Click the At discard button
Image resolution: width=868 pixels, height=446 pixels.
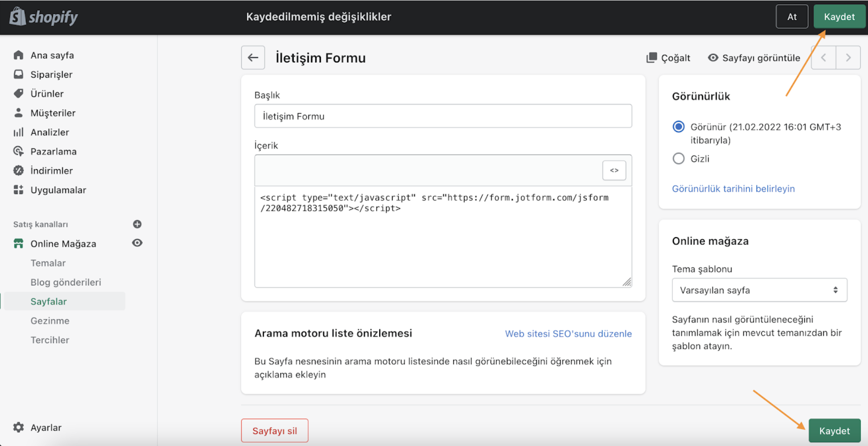click(792, 17)
